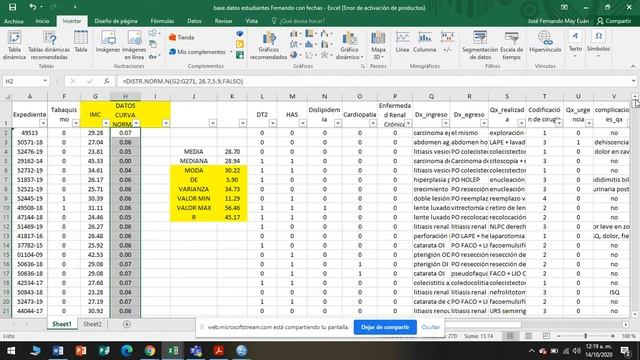Open the Archivo menu
This screenshot has height=360, width=640.
click(x=14, y=21)
